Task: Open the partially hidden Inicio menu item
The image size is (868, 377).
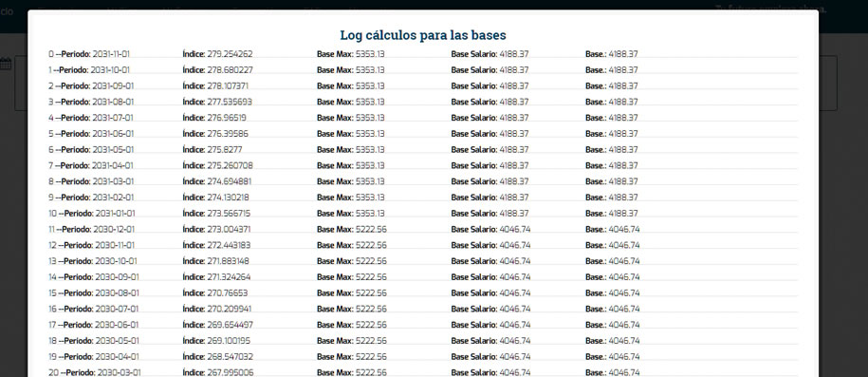Action: click(x=7, y=11)
